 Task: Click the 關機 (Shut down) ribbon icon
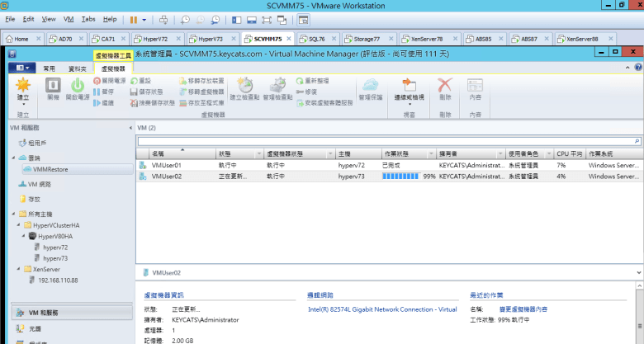tap(53, 85)
